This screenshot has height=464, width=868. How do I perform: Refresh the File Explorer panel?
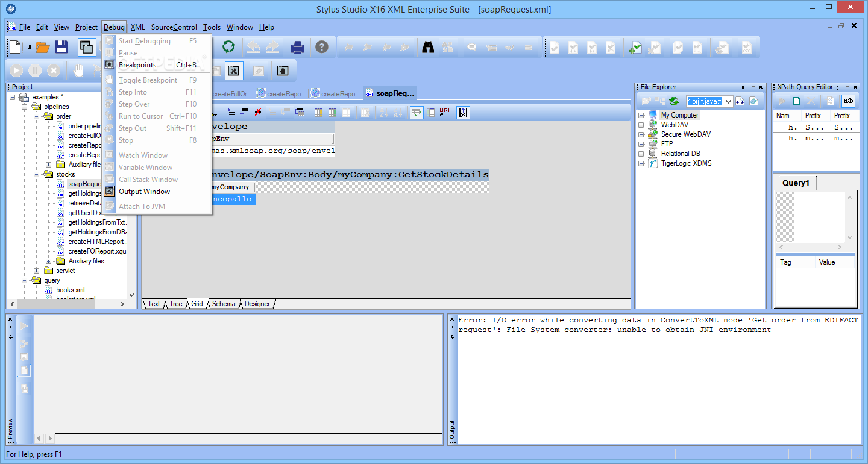[x=674, y=101]
